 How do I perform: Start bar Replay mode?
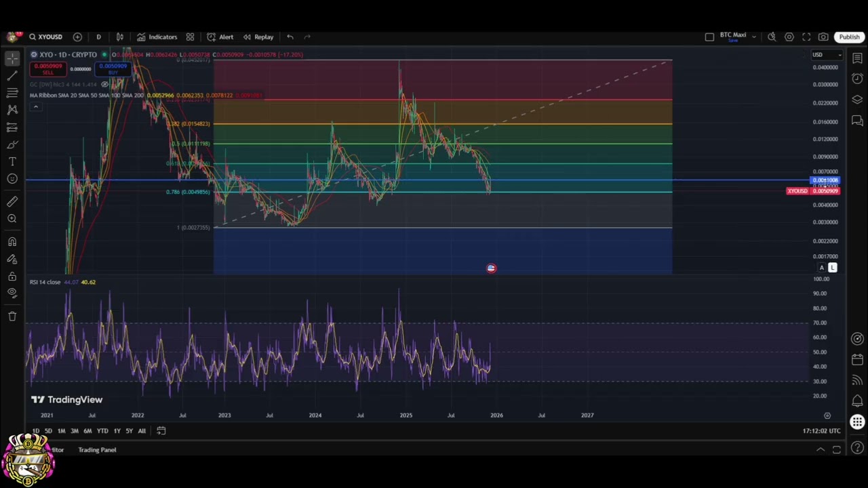[258, 37]
